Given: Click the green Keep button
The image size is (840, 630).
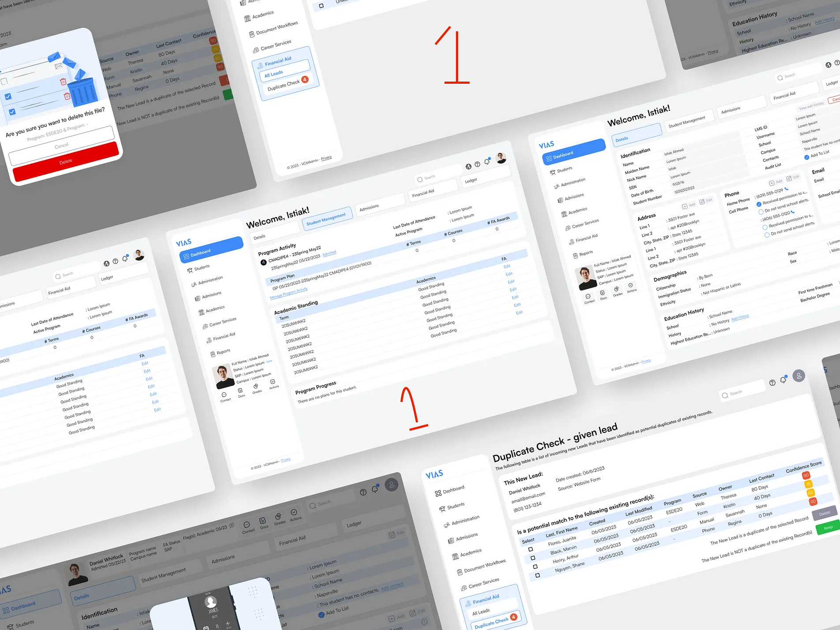Looking at the screenshot, I should (x=828, y=527).
